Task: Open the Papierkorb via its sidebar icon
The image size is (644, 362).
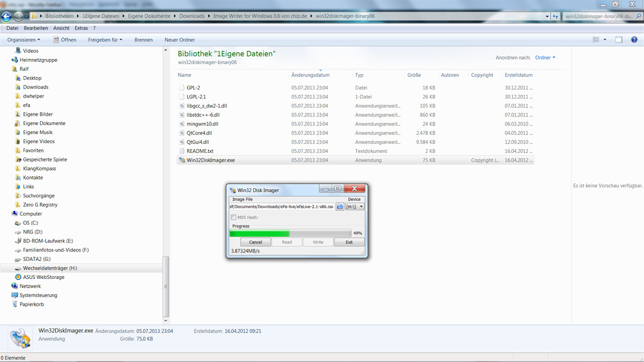Action: pyautogui.click(x=14, y=304)
